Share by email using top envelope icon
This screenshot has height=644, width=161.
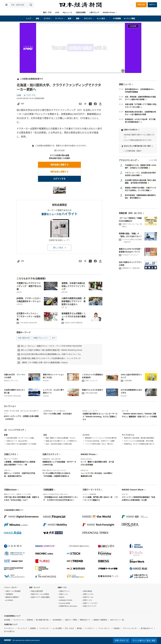coord(80,104)
